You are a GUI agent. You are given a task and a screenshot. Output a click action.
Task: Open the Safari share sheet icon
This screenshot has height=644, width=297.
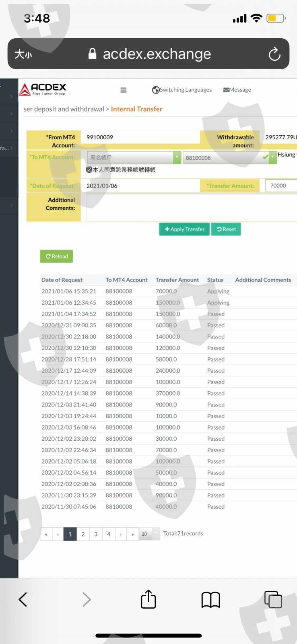tap(148, 599)
